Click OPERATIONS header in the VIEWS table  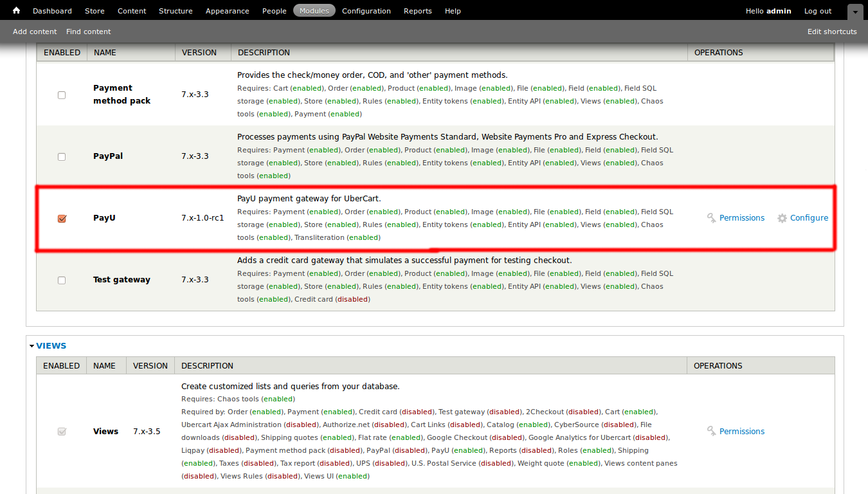tap(718, 366)
